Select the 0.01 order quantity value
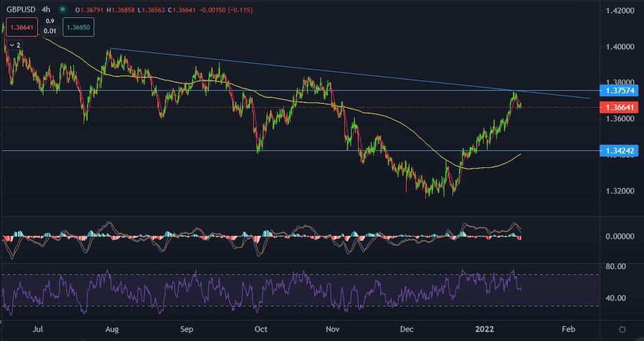644x341 pixels. 50,31
